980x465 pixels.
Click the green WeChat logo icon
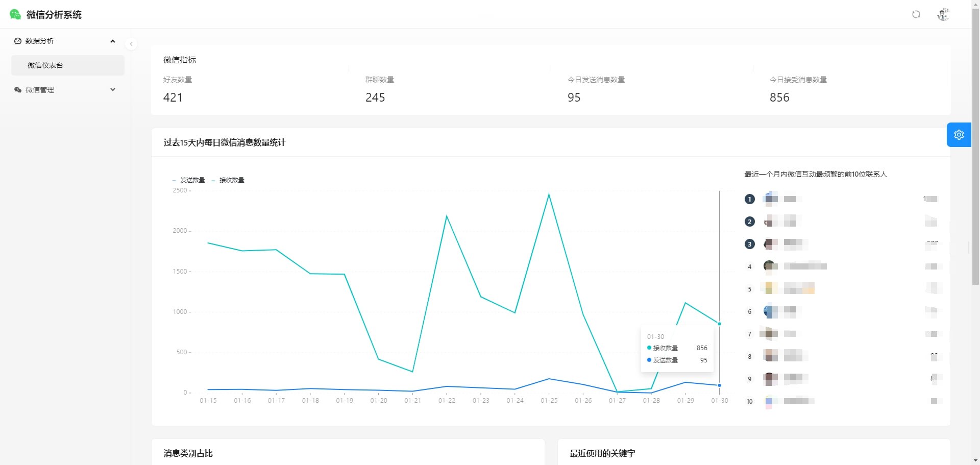pyautogui.click(x=15, y=14)
